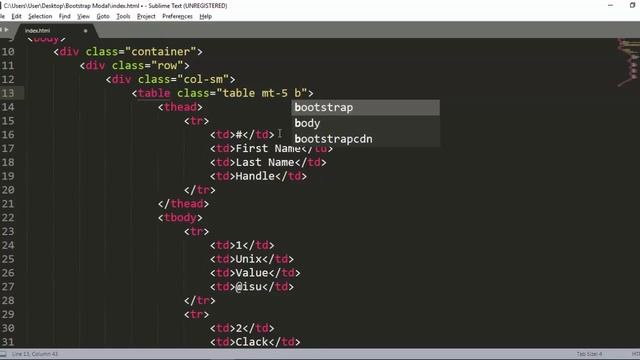This screenshot has height=360, width=640.
Task: Click '@isu' cell text
Action: 249,287
